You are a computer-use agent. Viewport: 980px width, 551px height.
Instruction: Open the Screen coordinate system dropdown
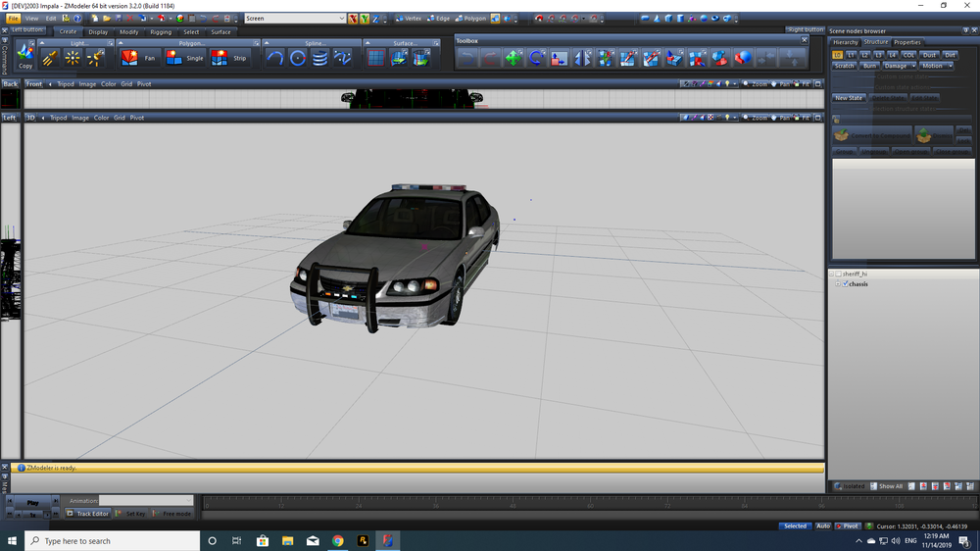294,19
